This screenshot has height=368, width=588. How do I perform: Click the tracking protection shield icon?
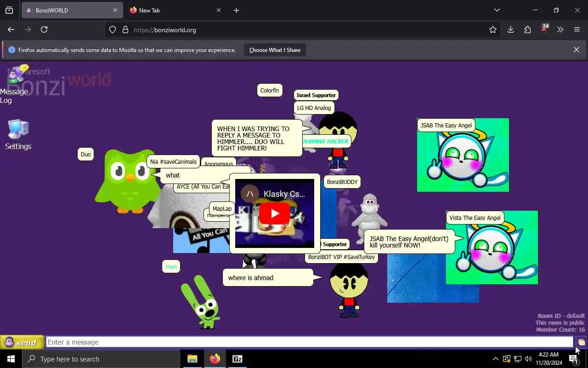tap(113, 30)
